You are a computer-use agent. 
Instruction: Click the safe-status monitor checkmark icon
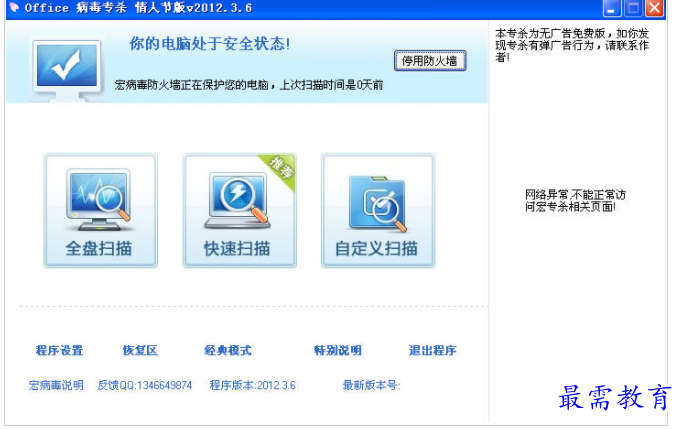click(67, 70)
